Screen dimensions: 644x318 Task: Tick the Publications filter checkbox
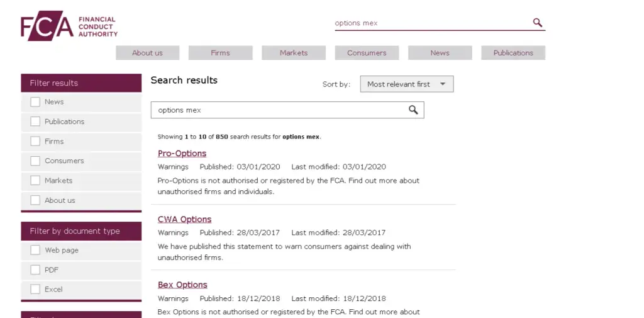[35, 122]
